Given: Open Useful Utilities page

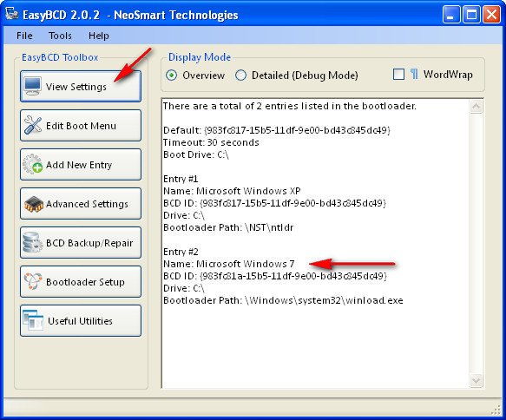Looking at the screenshot, I should pyautogui.click(x=81, y=321).
